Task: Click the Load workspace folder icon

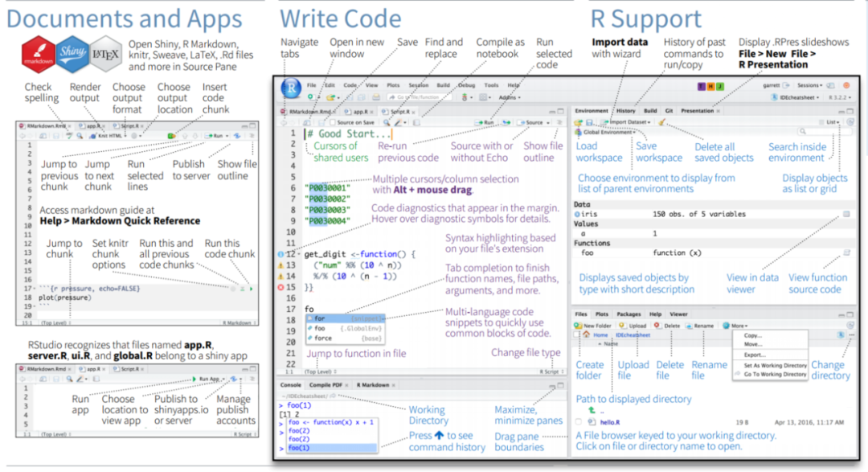Action: click(x=578, y=122)
